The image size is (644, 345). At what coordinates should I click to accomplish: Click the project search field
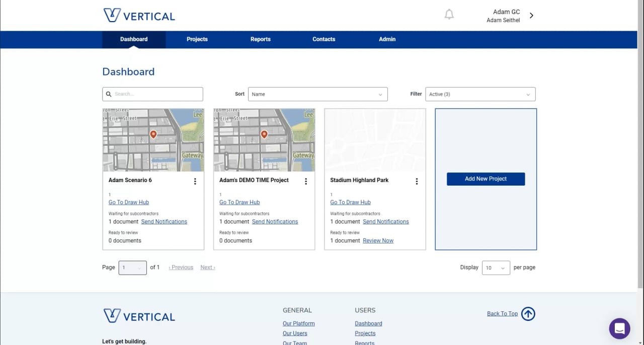click(152, 94)
